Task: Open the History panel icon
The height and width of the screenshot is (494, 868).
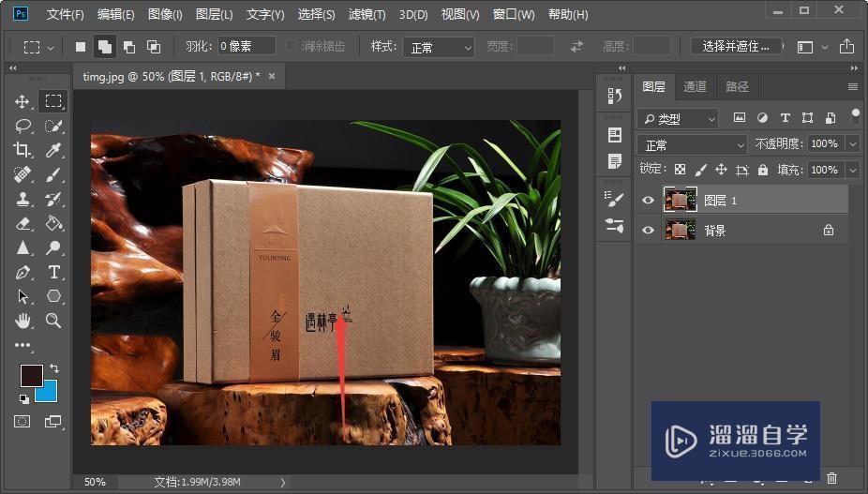Action: coord(615,96)
